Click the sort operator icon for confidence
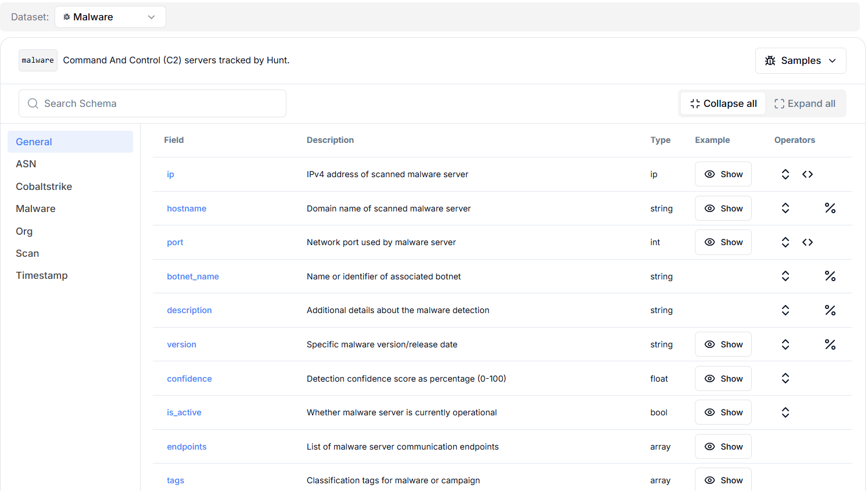The width and height of the screenshot is (868, 492). [785, 378]
